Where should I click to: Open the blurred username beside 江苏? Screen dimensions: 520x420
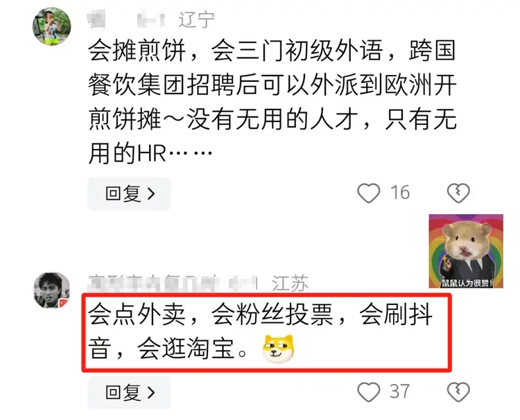[173, 283]
